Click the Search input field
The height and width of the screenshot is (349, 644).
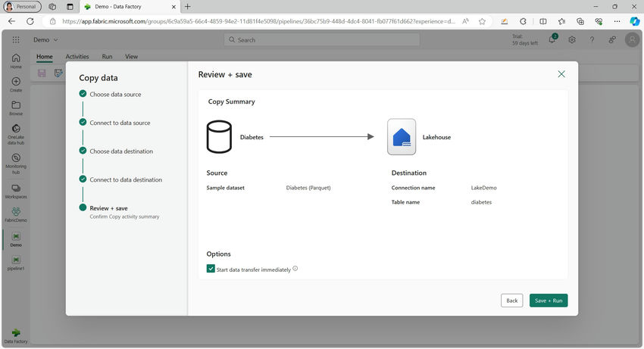(x=321, y=39)
